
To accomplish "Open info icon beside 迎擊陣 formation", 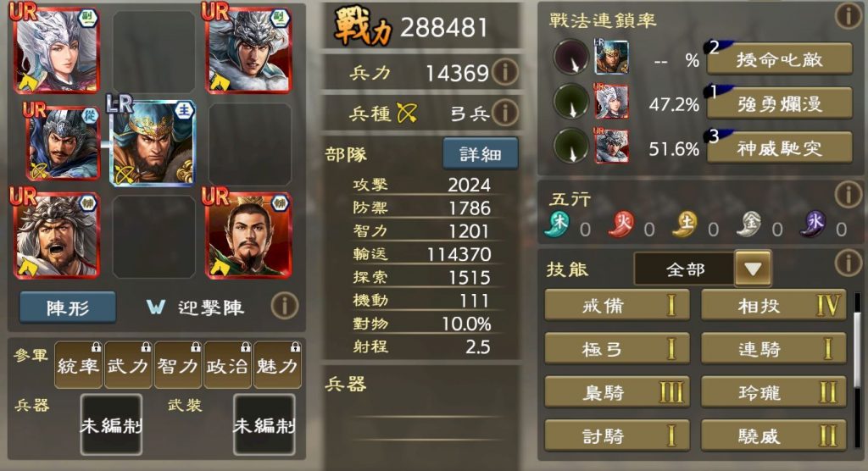I will 285,306.
